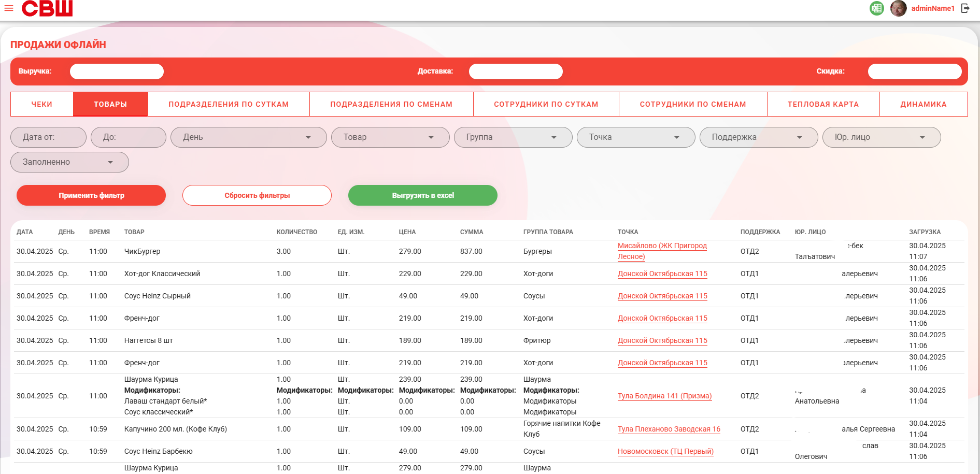Click the Выгрузить в excel button

point(423,195)
